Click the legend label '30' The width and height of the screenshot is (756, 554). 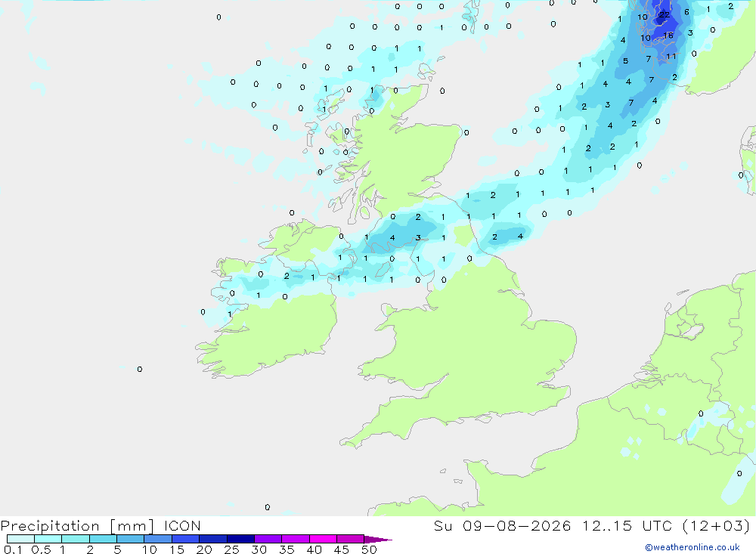(x=259, y=549)
